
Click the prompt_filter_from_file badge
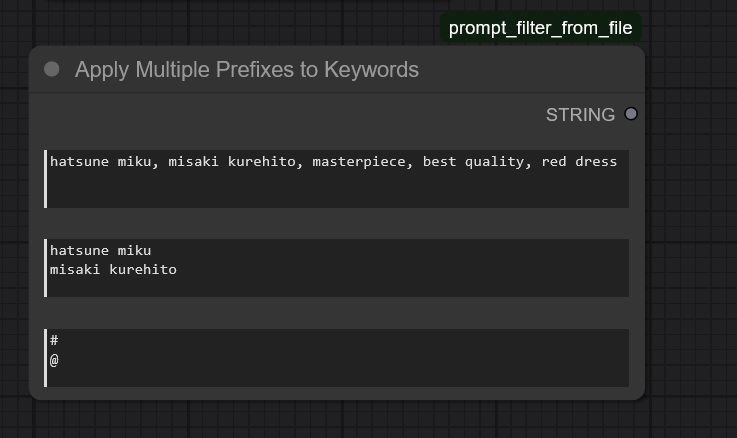coord(541,28)
